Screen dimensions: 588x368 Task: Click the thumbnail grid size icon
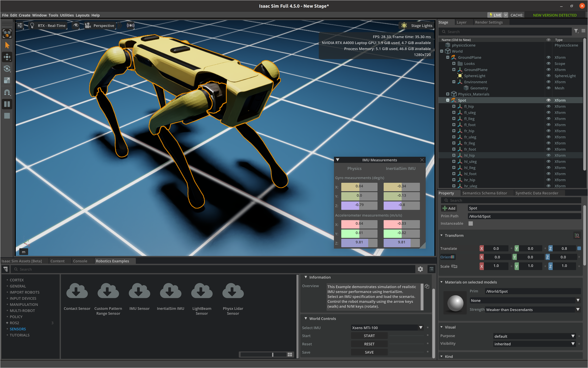click(290, 355)
